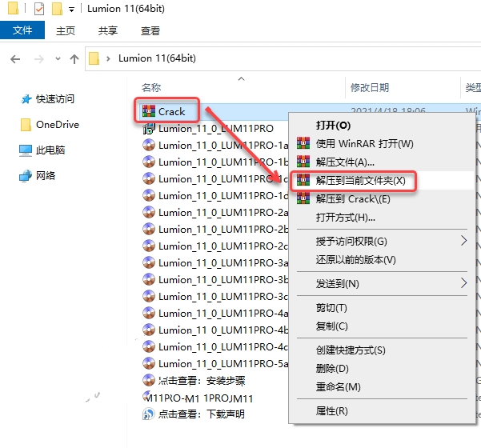This screenshot has width=481, height=448.
Task: Click the disc icon of Lumion_11_0_LUM11PRO-4b
Action: point(149,330)
